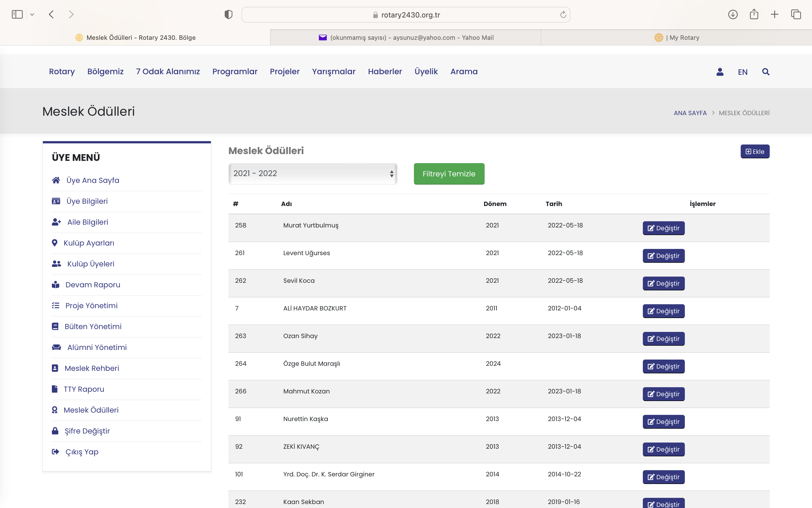Open Üye Bilgileri in the member menu
Viewport: 812px width, 508px height.
point(87,201)
